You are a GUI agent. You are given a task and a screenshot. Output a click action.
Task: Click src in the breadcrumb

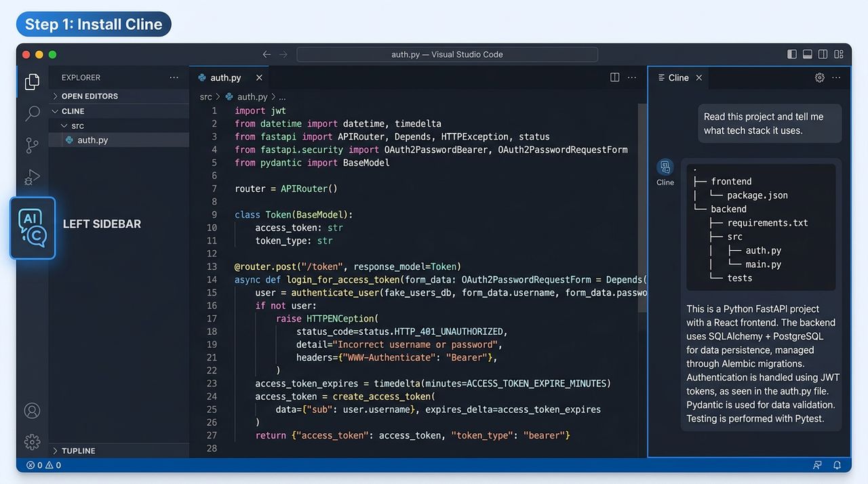pos(205,97)
